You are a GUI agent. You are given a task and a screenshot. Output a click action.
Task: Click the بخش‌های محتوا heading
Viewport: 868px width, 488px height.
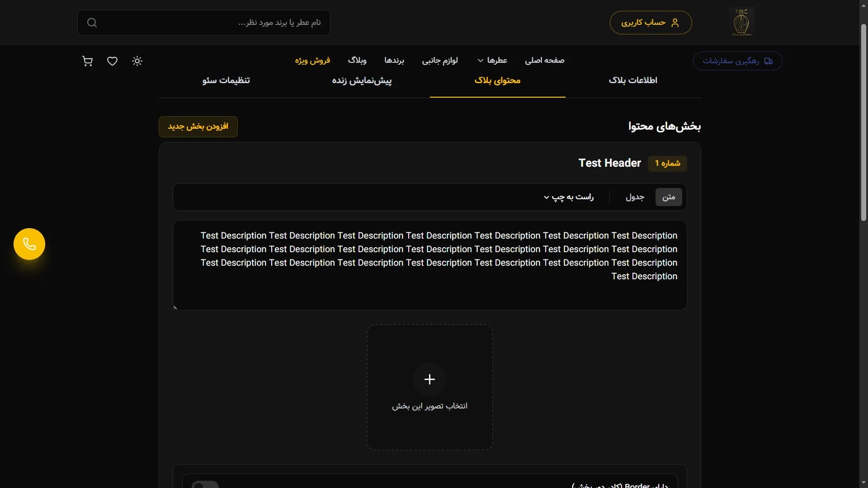664,127
